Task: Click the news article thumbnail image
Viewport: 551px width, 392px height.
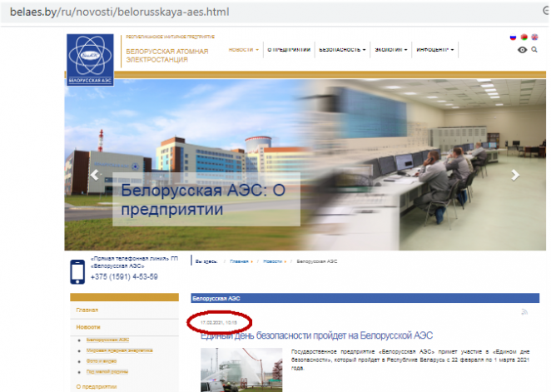Action: click(x=241, y=370)
